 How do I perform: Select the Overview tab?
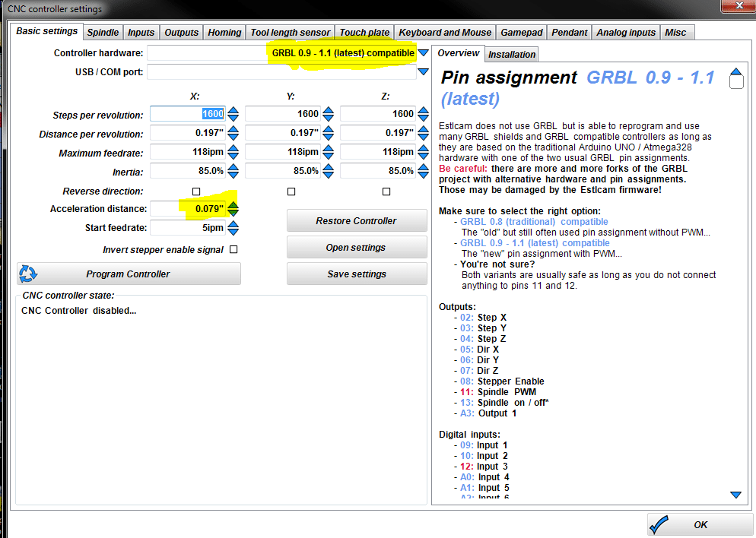coord(458,53)
